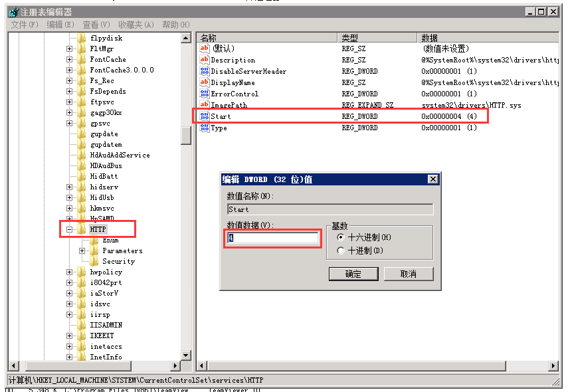Click the HTTP folder icon in the tree

82,229
